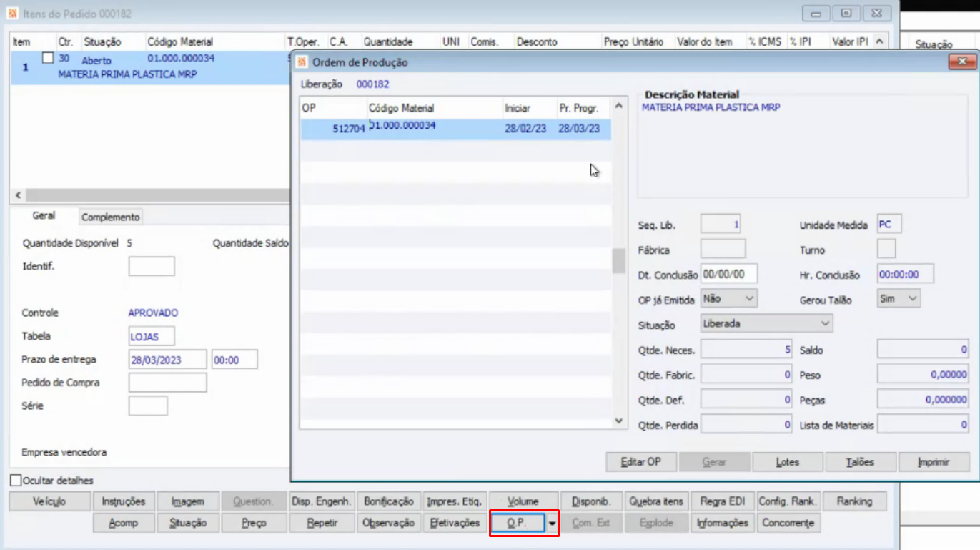Toggle the Ocultar detalhes checkbox
The image size is (980, 550).
pos(16,481)
